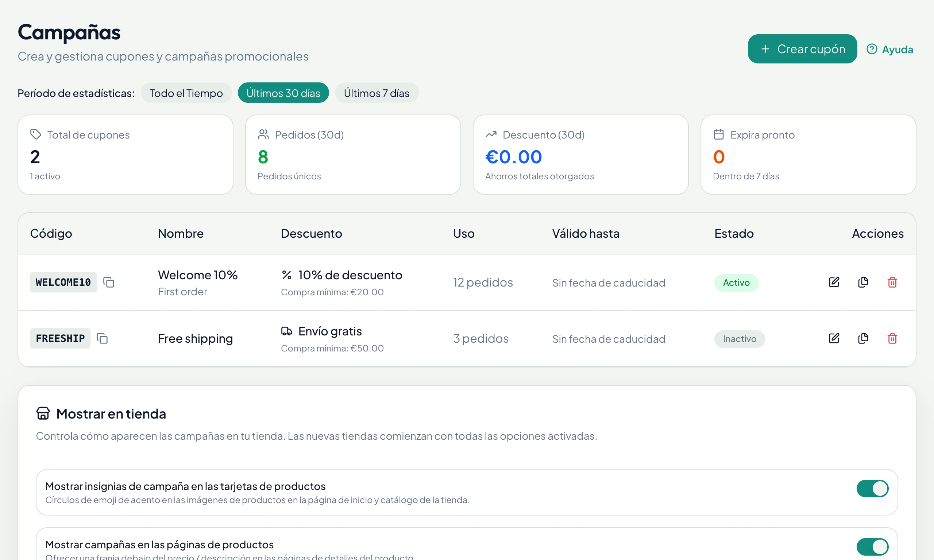Edit the WELCOME10 coupon
The image size is (934, 560).
pos(834,282)
